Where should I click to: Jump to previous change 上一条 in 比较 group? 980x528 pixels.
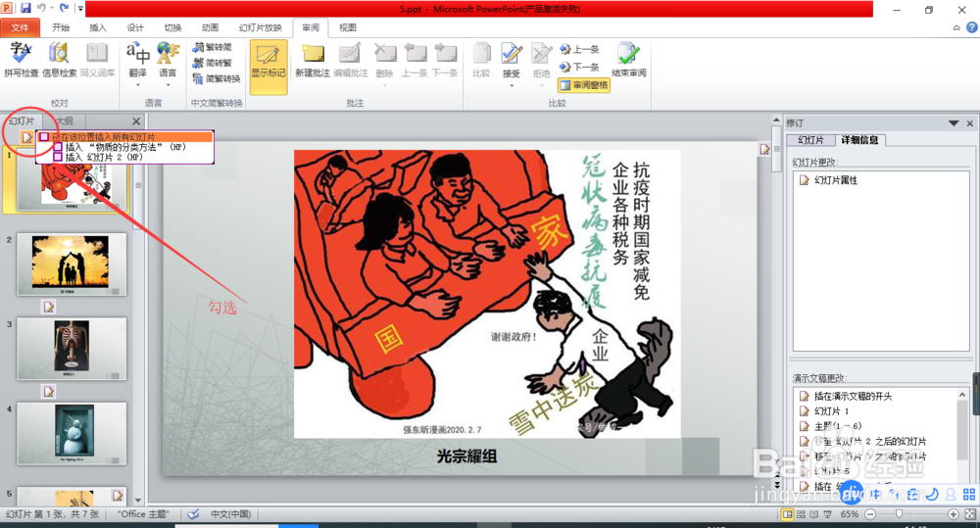tap(580, 49)
